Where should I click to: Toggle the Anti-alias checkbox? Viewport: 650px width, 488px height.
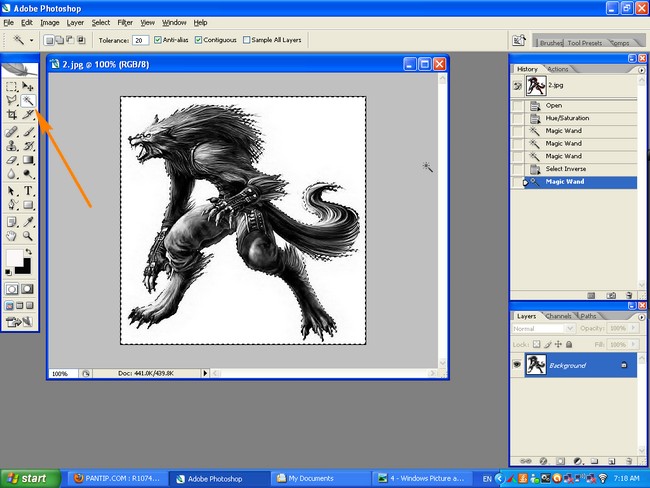tap(158, 40)
